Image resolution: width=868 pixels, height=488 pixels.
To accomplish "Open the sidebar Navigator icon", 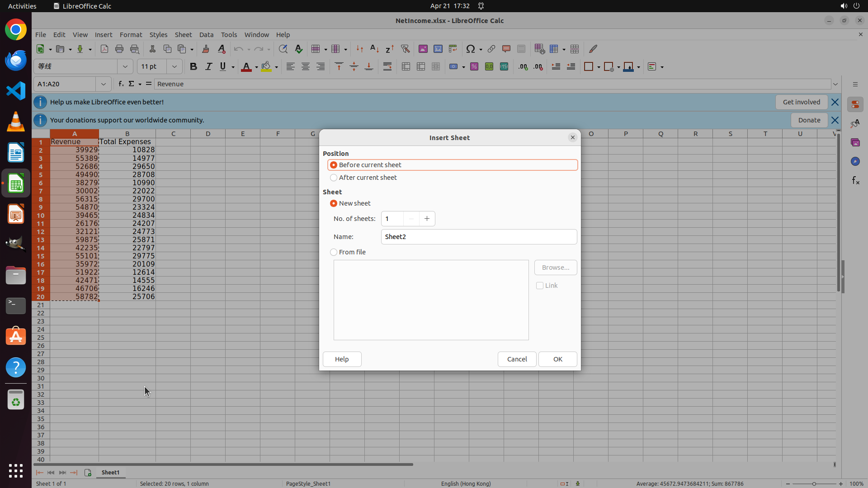I will click(x=855, y=161).
